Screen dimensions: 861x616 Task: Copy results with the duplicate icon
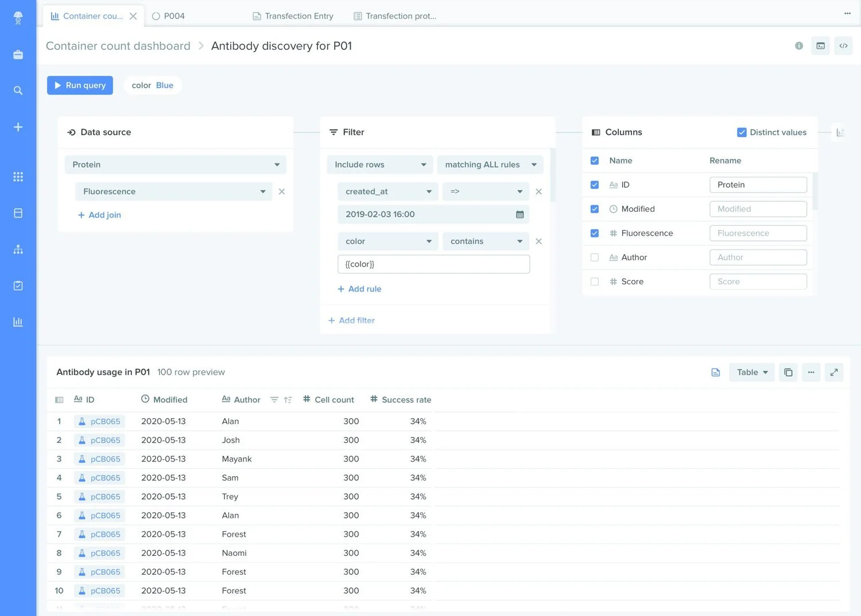pos(788,372)
